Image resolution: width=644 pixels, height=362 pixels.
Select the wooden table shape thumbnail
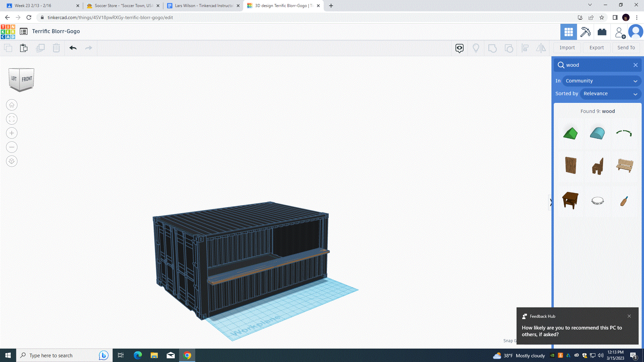570,200
